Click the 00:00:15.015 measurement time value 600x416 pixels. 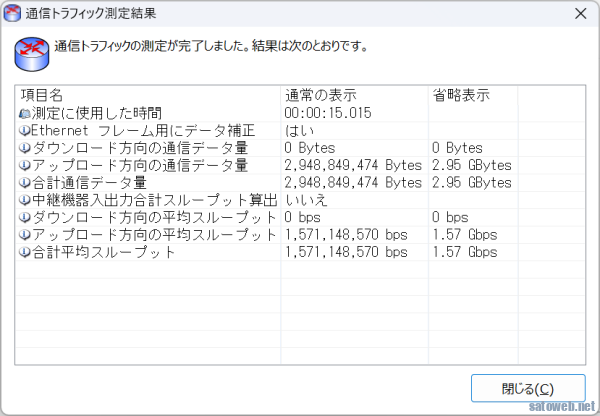tap(328, 114)
